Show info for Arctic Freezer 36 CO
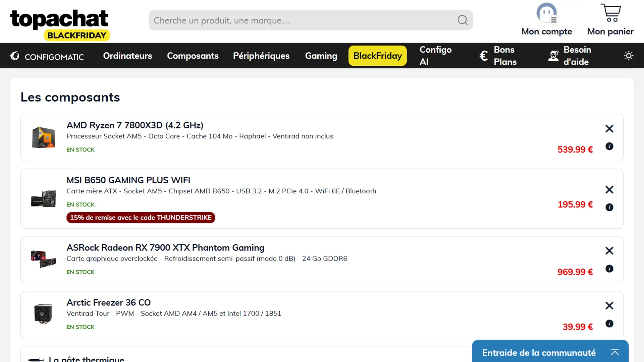This screenshot has height=362, width=644. point(609,324)
